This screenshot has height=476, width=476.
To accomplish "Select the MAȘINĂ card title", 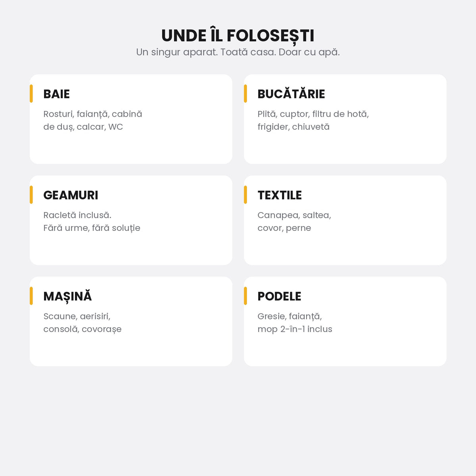I will click(67, 296).
